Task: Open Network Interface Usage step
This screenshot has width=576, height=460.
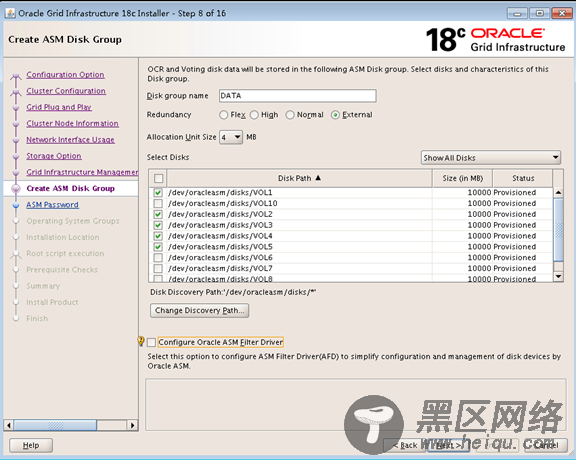Action: click(70, 140)
